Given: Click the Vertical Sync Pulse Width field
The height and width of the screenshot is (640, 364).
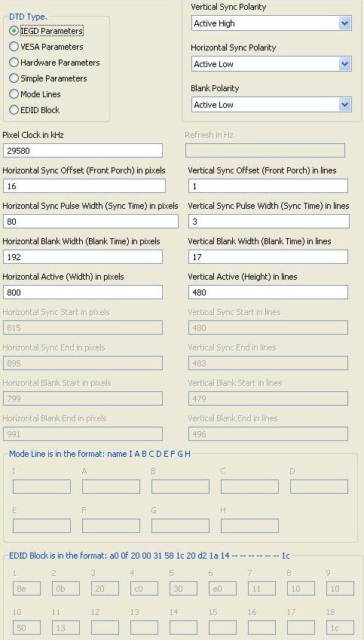Looking at the screenshot, I should 269,222.
